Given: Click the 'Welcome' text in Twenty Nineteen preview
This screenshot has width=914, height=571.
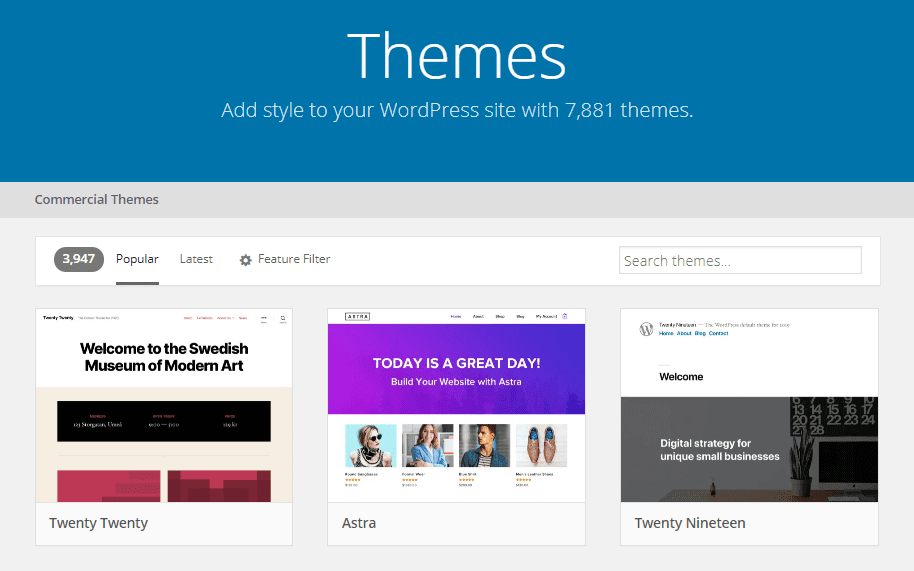Looking at the screenshot, I should [x=681, y=377].
